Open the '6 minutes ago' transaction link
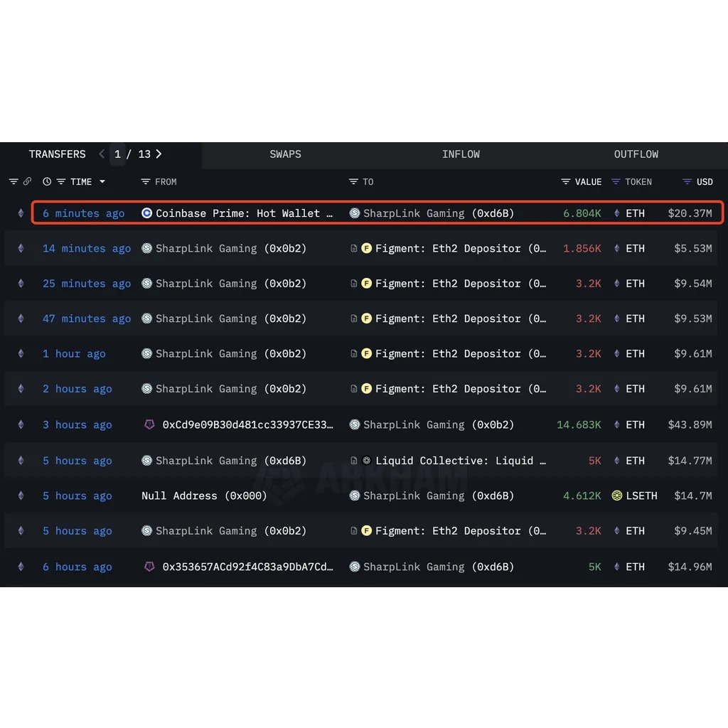This screenshot has height=728, width=728. pyautogui.click(x=84, y=213)
